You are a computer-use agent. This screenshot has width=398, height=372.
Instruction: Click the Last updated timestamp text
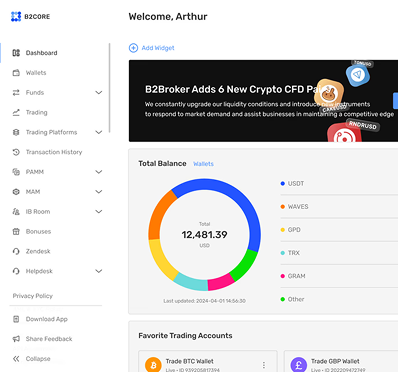[204, 301]
